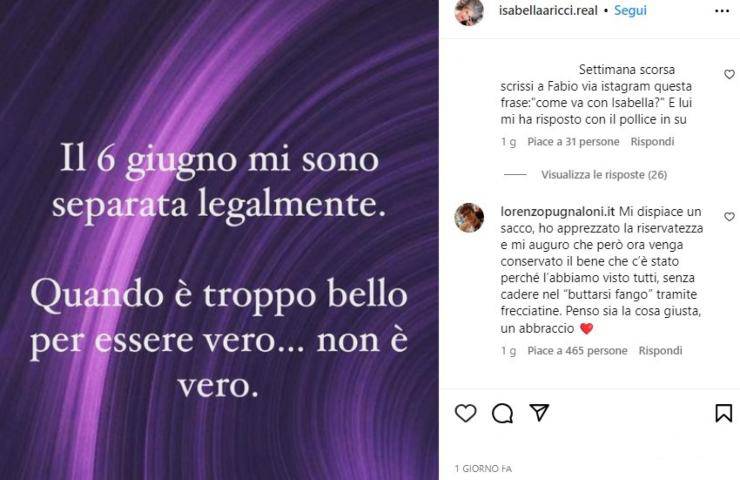Open the comment bubble icon
Viewport: 740px width, 480px height.
502,413
